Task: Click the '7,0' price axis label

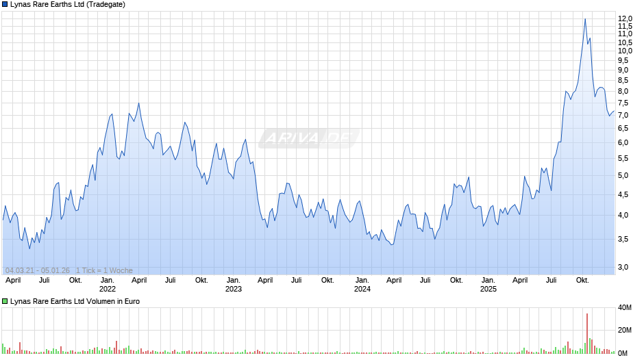Action: click(623, 116)
